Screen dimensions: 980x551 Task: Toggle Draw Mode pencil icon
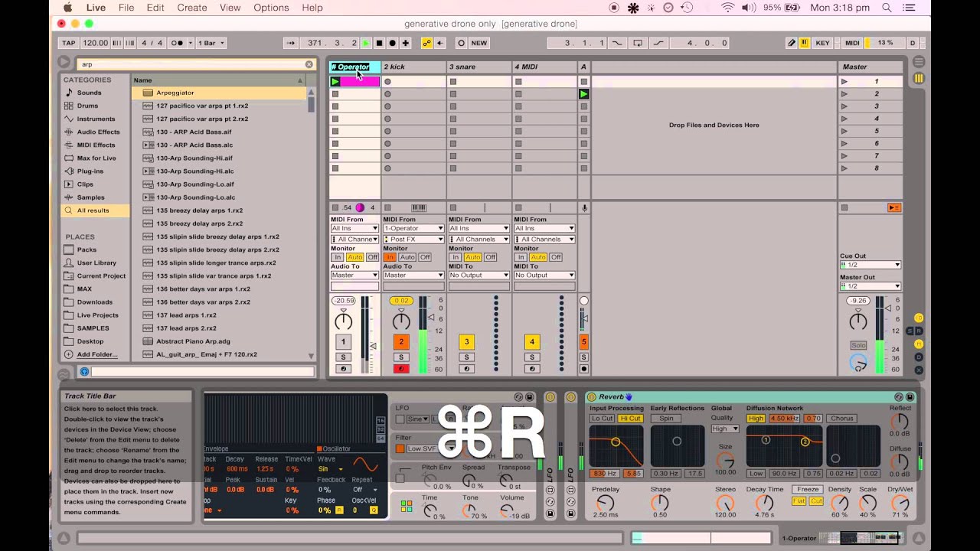pyautogui.click(x=792, y=43)
